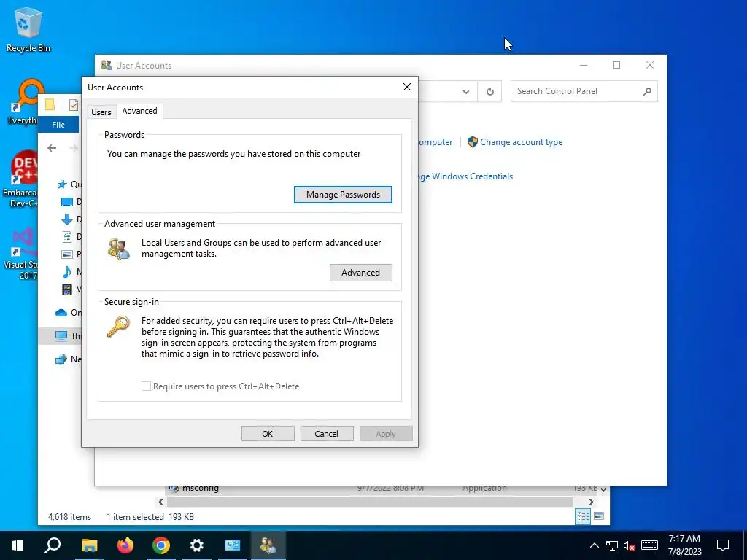Cancel the User Accounts dialog
The image size is (747, 560).
pyautogui.click(x=326, y=433)
